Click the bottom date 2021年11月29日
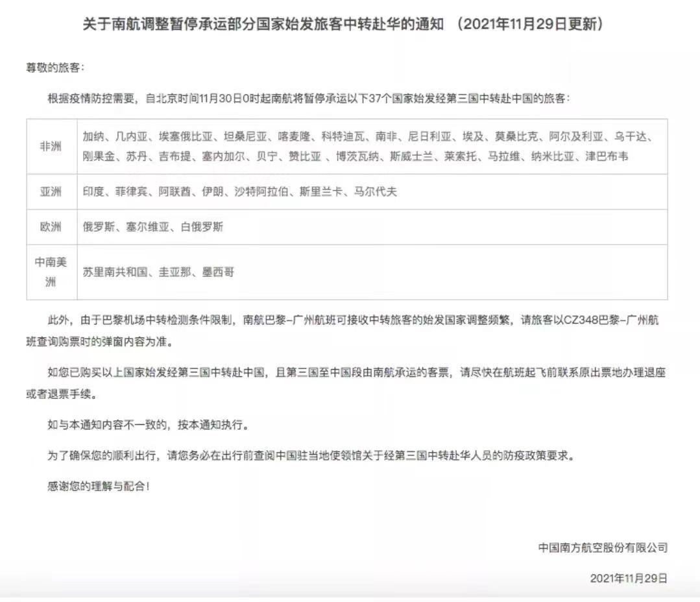 [x=629, y=579]
